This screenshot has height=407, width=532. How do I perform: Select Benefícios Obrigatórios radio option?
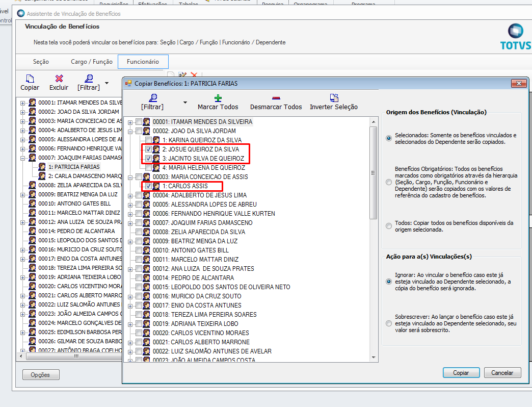[x=389, y=182]
